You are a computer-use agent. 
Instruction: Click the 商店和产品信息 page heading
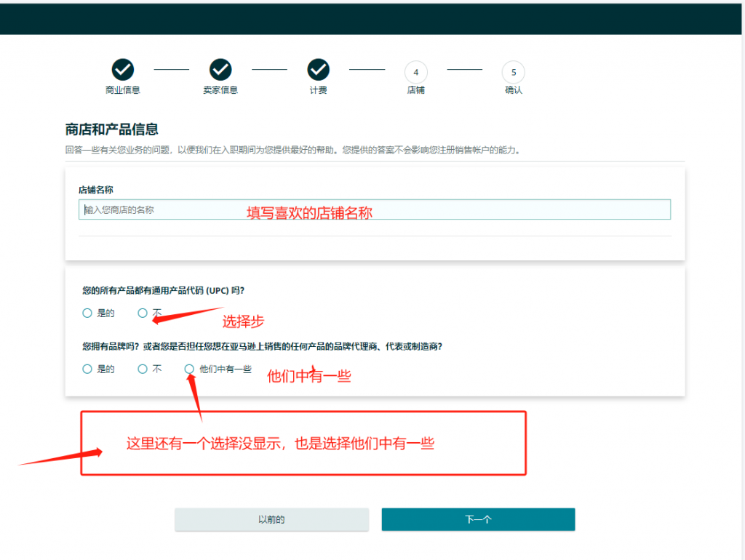coord(112,129)
